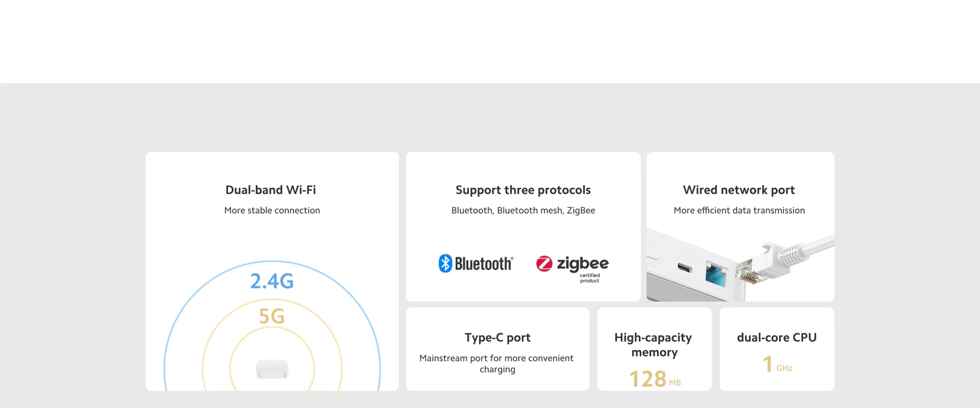
Task: Click the USB Type-C slot on device
Action: click(685, 268)
